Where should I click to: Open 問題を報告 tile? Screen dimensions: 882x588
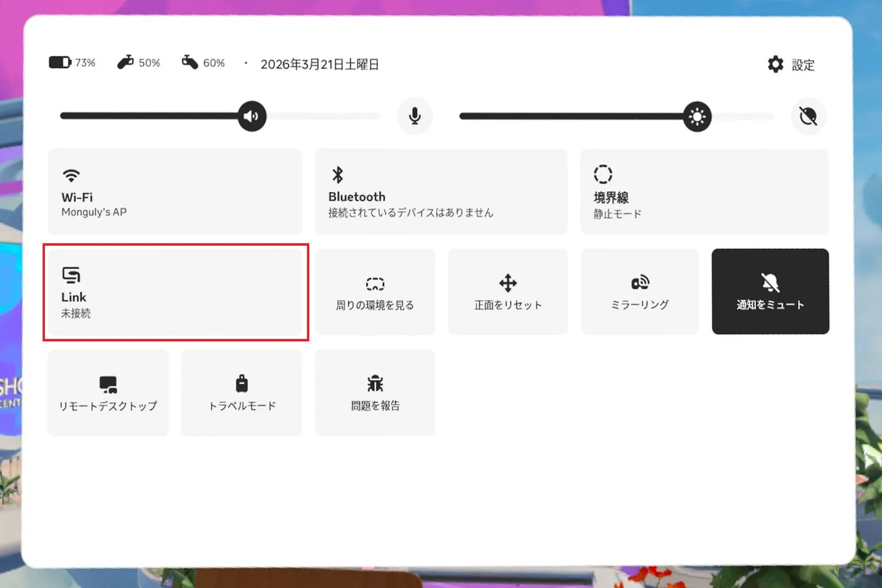tap(375, 393)
